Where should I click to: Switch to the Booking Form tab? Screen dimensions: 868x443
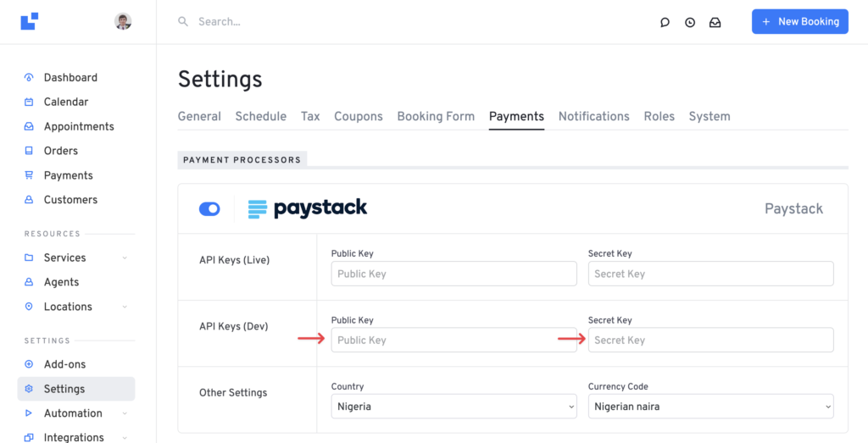point(437,117)
